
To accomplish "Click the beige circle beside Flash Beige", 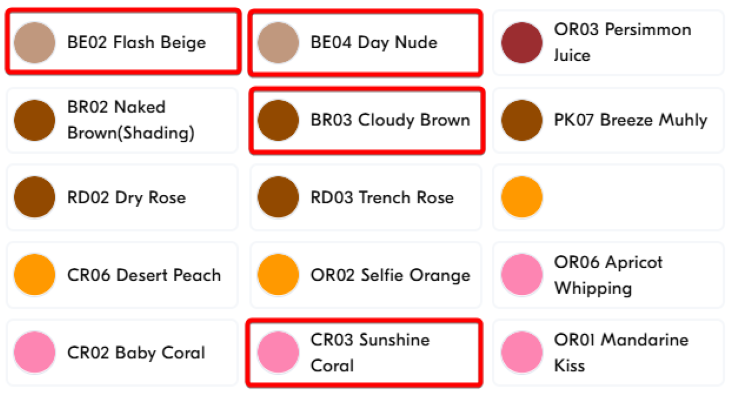I will [x=34, y=43].
